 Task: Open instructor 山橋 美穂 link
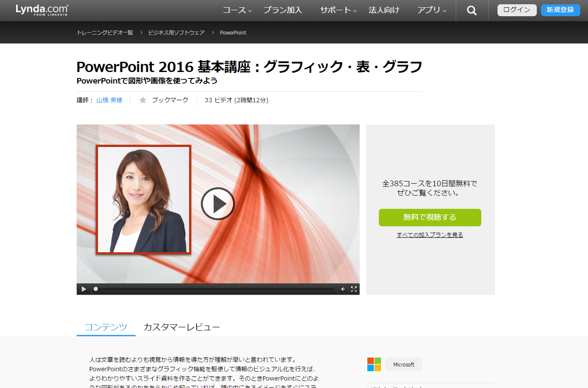click(109, 100)
